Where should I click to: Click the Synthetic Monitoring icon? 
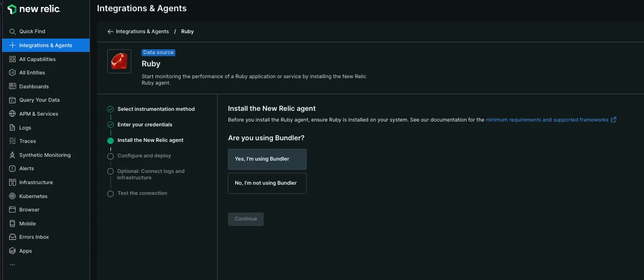coord(13,155)
